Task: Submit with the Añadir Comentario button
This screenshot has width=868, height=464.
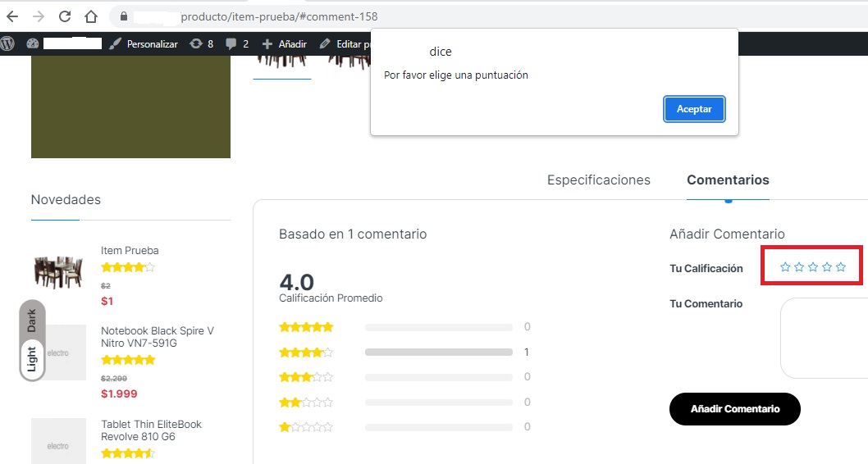Action: pyautogui.click(x=734, y=409)
